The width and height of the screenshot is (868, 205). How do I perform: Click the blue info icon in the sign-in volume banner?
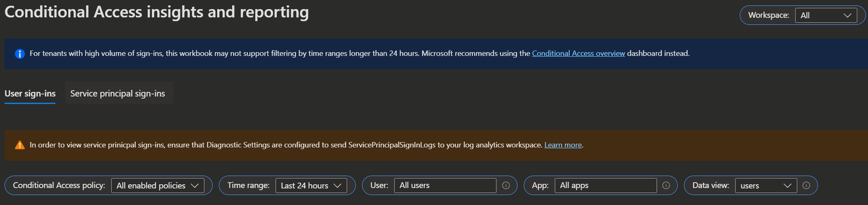(19, 54)
